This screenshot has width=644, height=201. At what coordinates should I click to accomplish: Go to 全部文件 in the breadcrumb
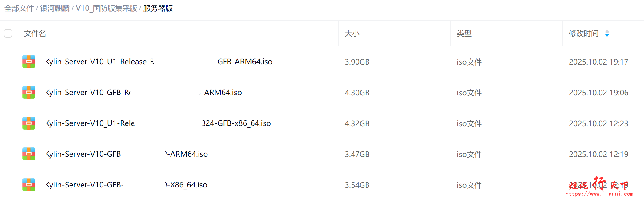[x=19, y=8]
